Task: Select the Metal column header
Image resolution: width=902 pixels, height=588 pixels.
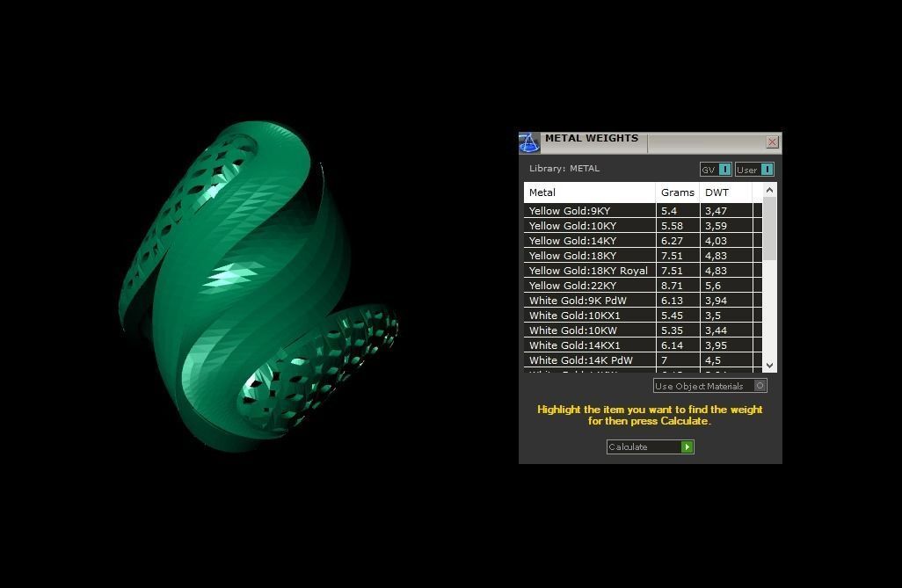Action: 590,192
